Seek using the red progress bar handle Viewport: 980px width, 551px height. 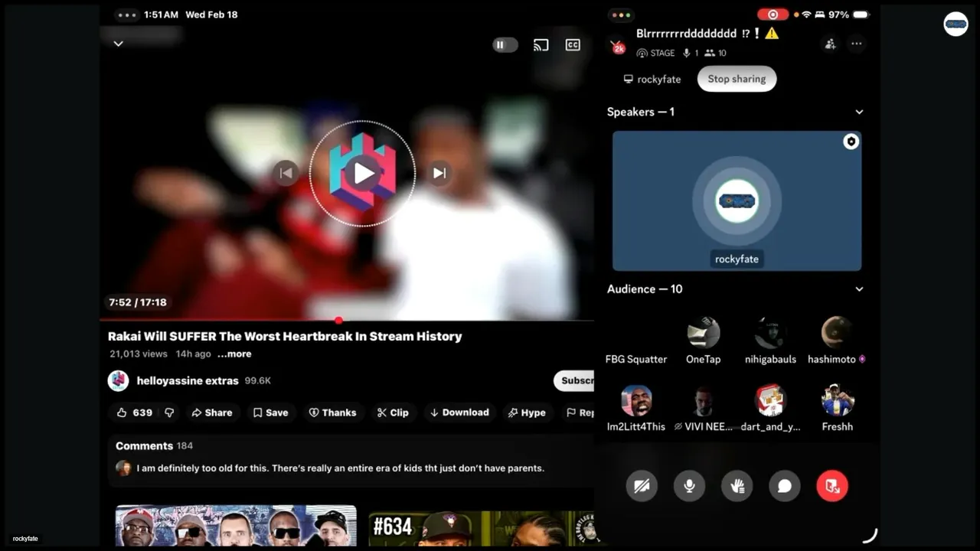[338, 320]
